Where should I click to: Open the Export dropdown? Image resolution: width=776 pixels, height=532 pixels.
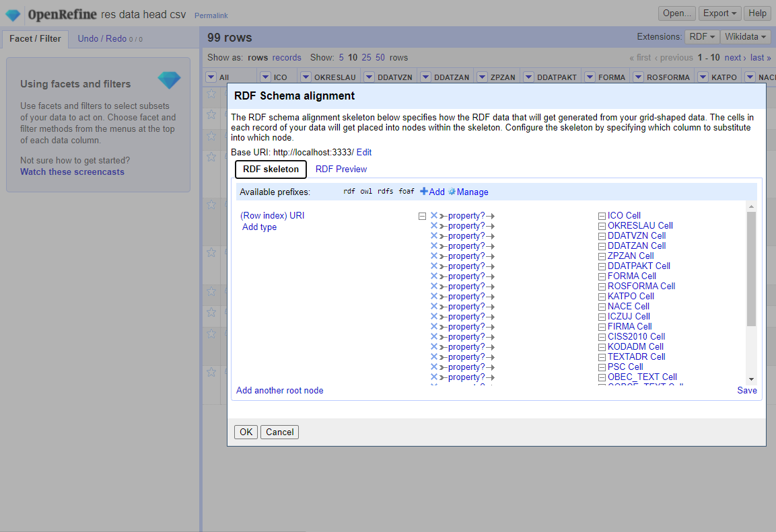(x=719, y=13)
